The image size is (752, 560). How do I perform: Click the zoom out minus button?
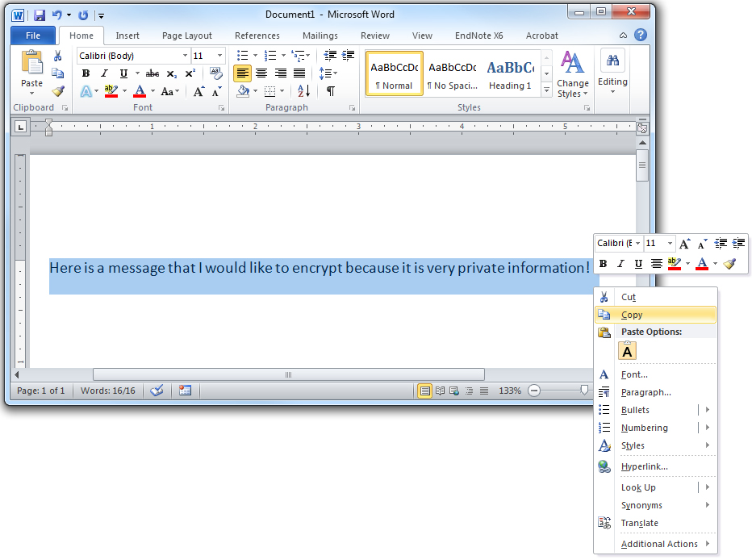tap(534, 391)
